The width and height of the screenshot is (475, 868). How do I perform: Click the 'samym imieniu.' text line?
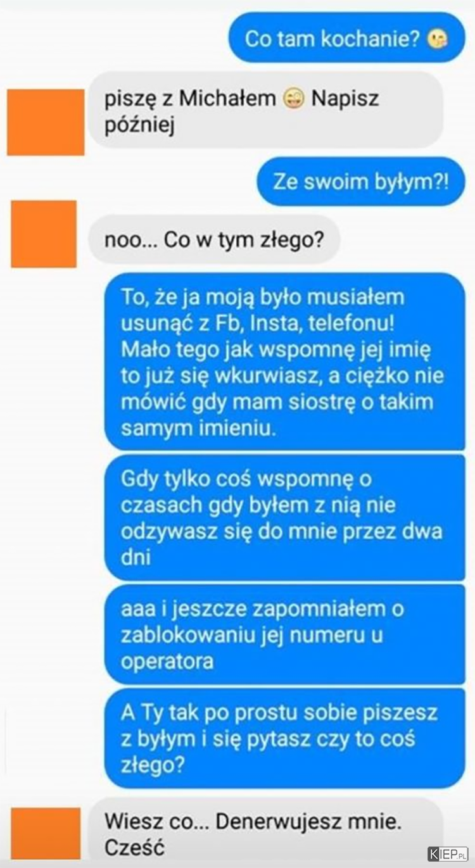click(198, 429)
